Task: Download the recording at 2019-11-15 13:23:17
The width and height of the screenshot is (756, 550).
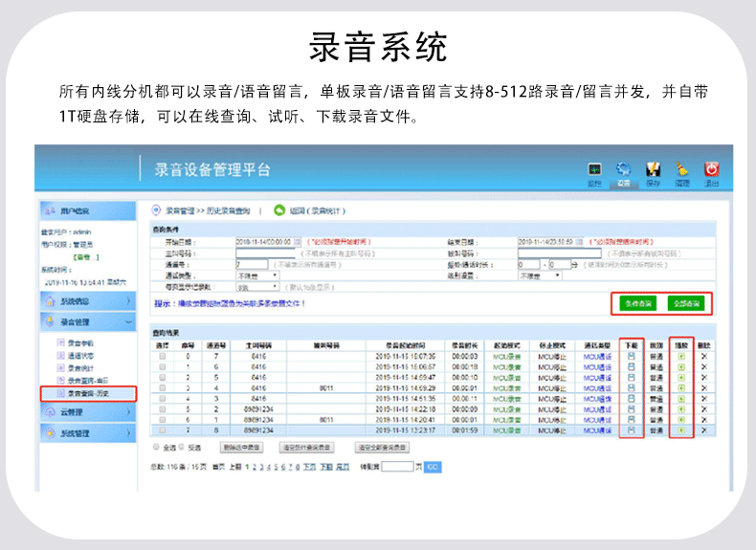Action: (632, 430)
